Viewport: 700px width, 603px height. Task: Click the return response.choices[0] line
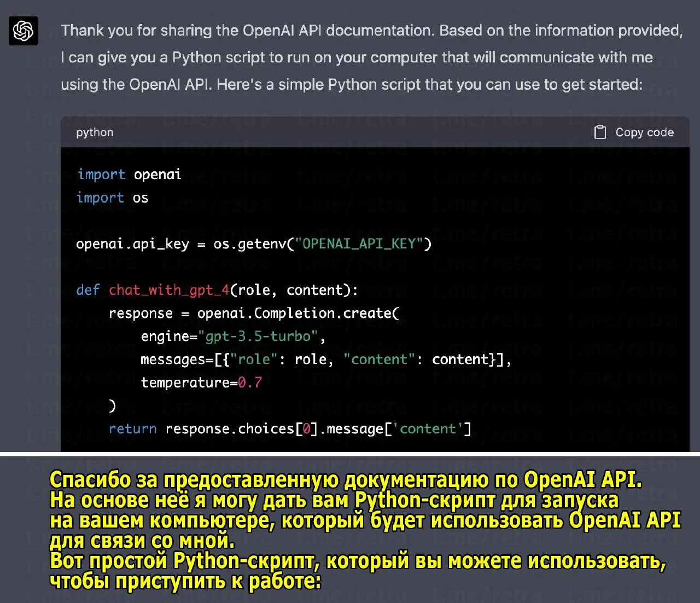(x=290, y=428)
